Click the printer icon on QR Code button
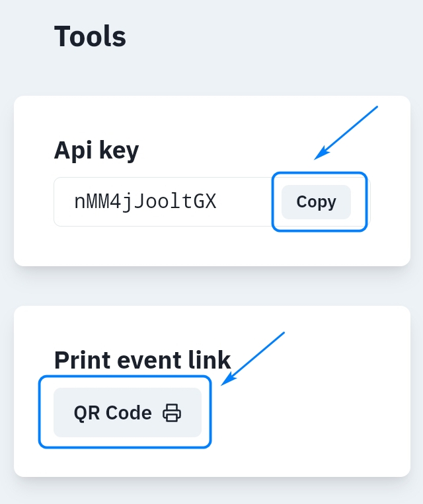The height and width of the screenshot is (504, 423). coord(172,413)
